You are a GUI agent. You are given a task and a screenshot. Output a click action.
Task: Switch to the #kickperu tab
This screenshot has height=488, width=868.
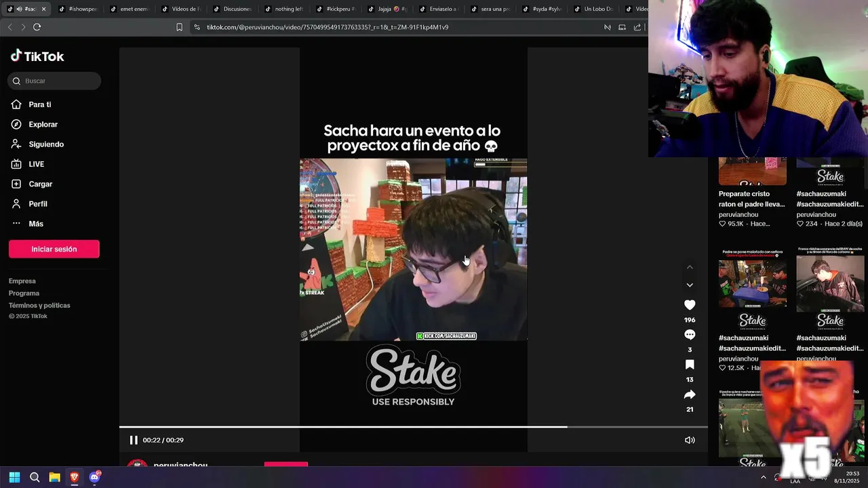tap(336, 9)
